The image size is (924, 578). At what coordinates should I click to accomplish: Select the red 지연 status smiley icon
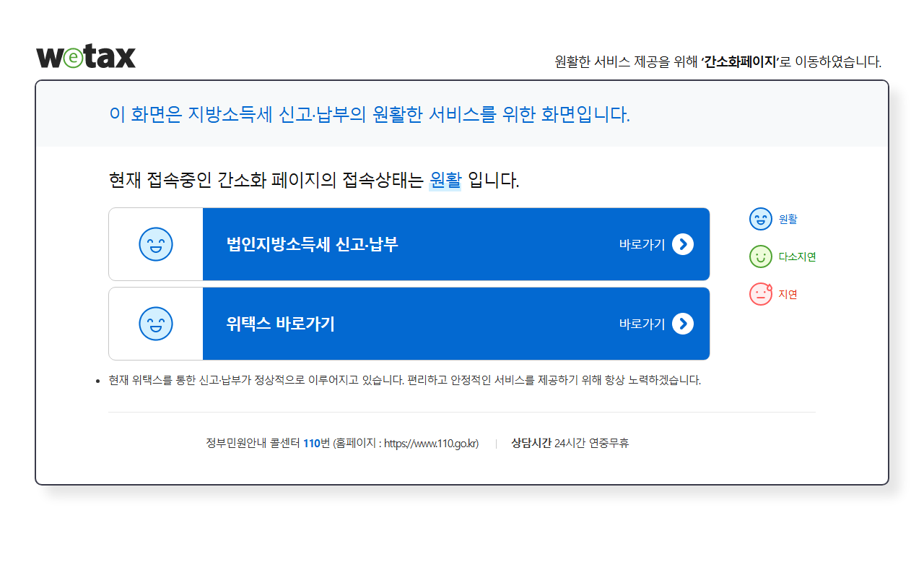pos(761,294)
